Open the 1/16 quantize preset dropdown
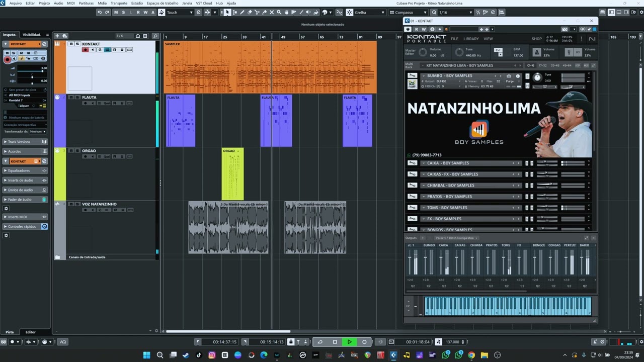Screen dimensions: 644x362 click(456, 12)
